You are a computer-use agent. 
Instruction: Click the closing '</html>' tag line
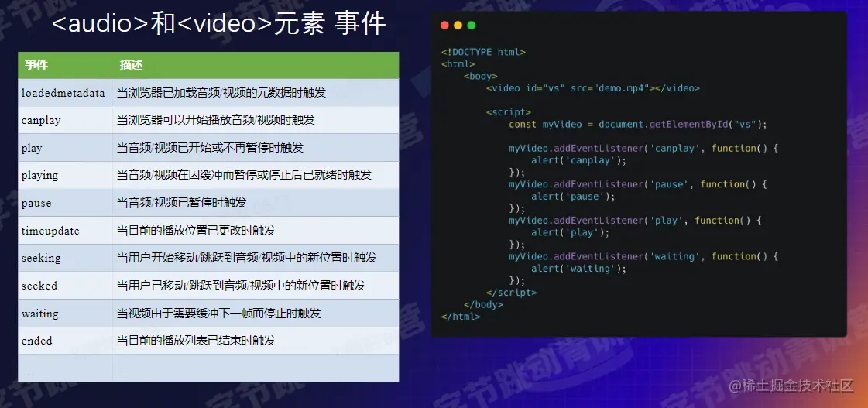click(461, 317)
